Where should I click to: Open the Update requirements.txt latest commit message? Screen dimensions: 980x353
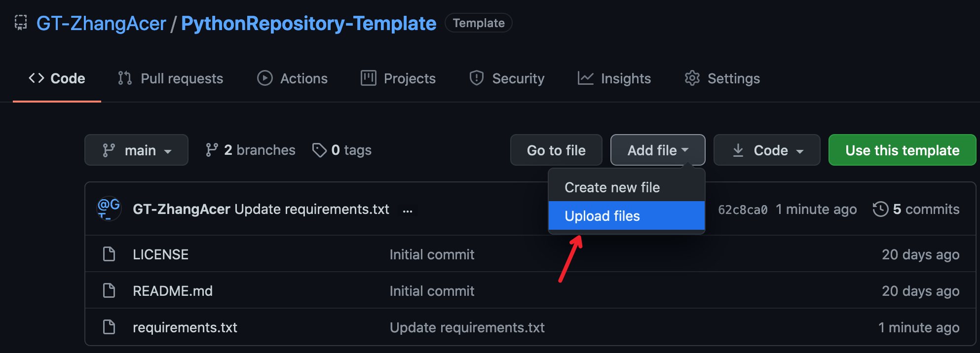(312, 209)
